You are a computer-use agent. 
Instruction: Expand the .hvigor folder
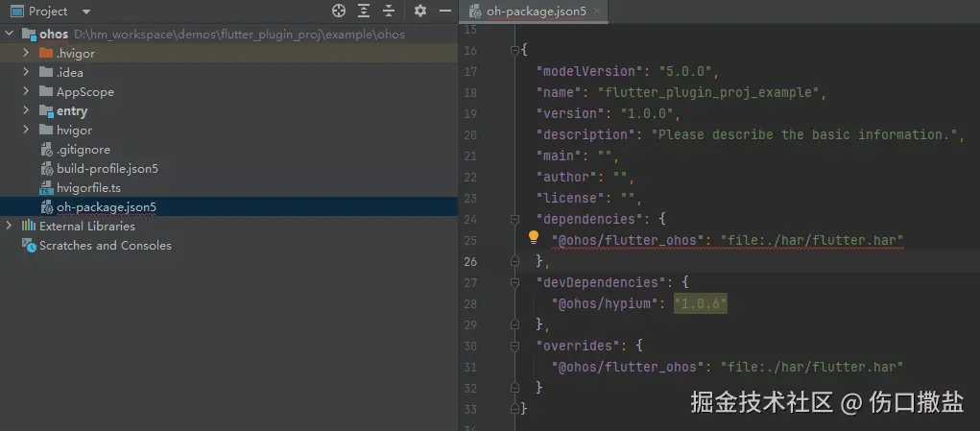[x=26, y=53]
